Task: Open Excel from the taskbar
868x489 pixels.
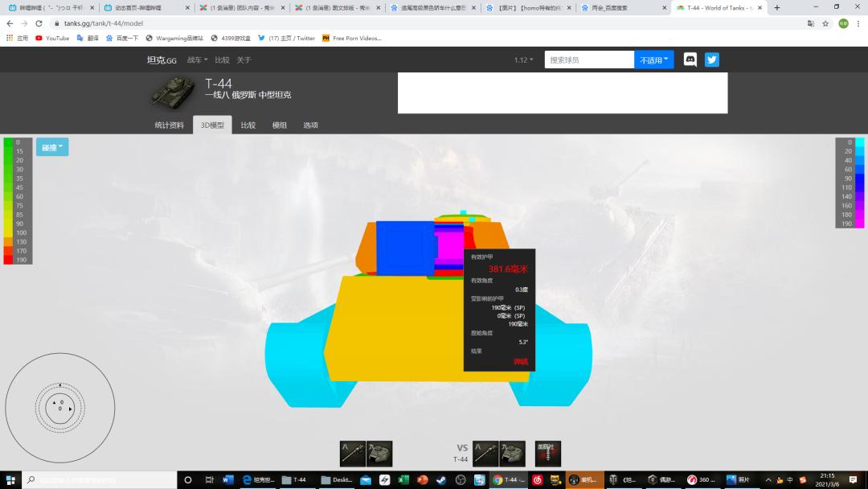Action: coord(403,479)
